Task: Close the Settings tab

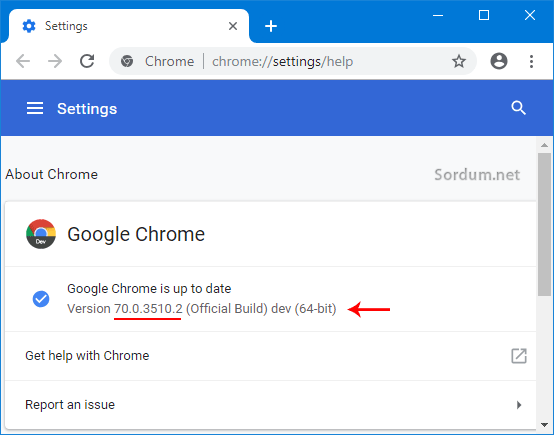Action: 233,26
